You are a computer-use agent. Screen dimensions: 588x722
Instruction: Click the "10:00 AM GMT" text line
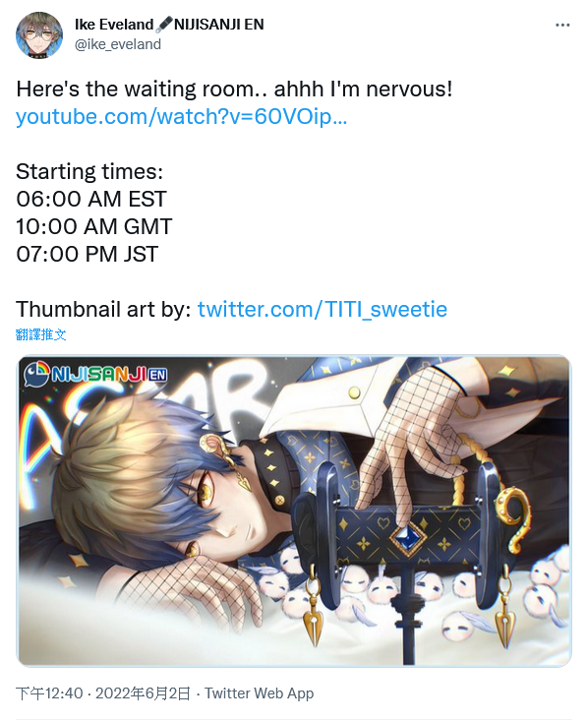[x=94, y=226]
